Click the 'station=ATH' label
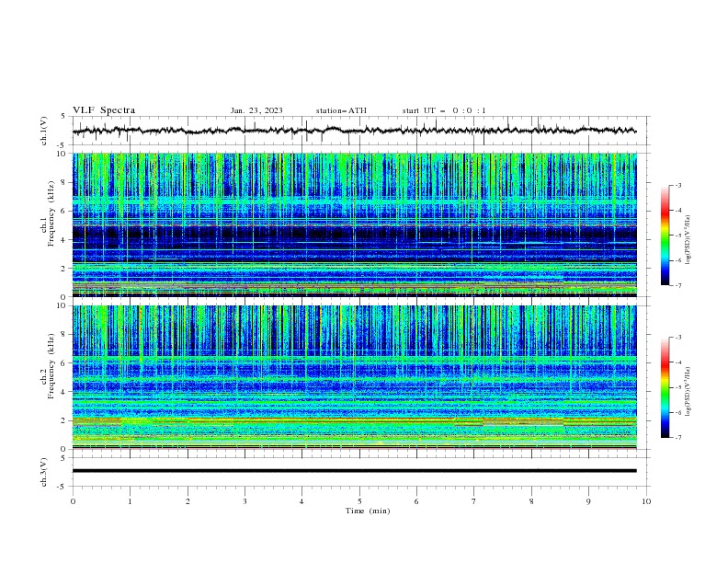 pos(341,110)
